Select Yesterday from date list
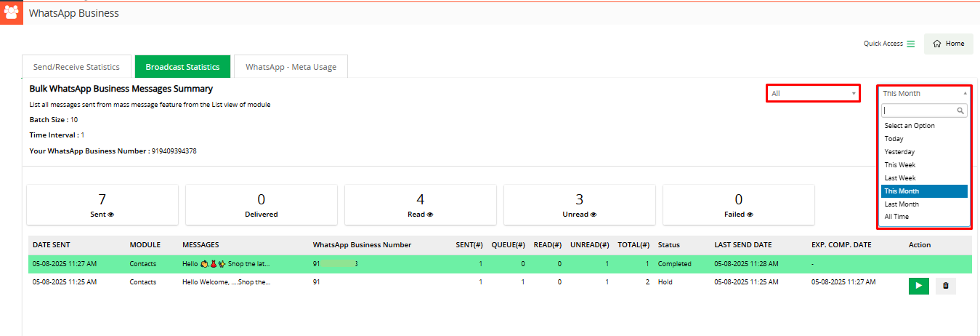The image size is (980, 336). 924,152
